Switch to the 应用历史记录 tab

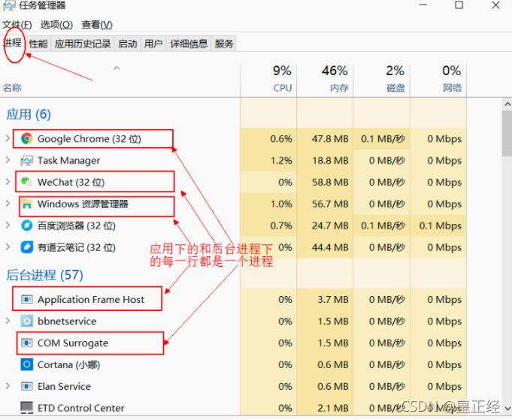click(83, 44)
